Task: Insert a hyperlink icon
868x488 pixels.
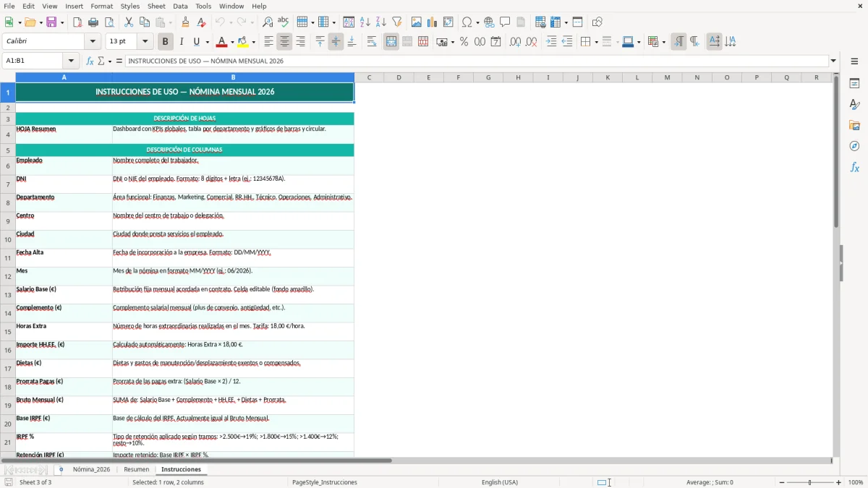Action: pos(489,22)
